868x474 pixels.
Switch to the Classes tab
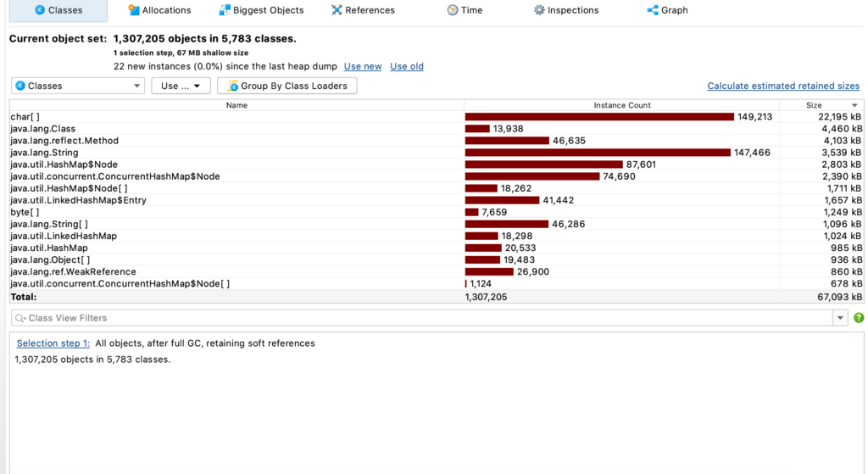click(x=58, y=10)
